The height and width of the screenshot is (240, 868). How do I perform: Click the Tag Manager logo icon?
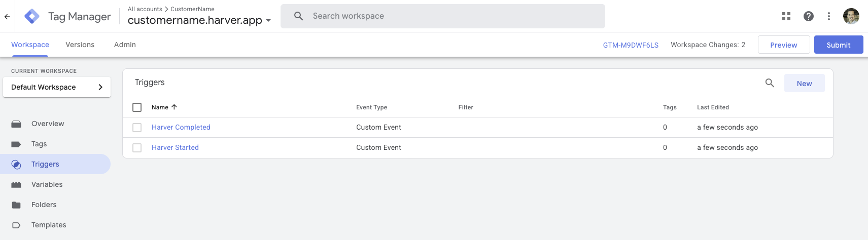click(x=32, y=17)
